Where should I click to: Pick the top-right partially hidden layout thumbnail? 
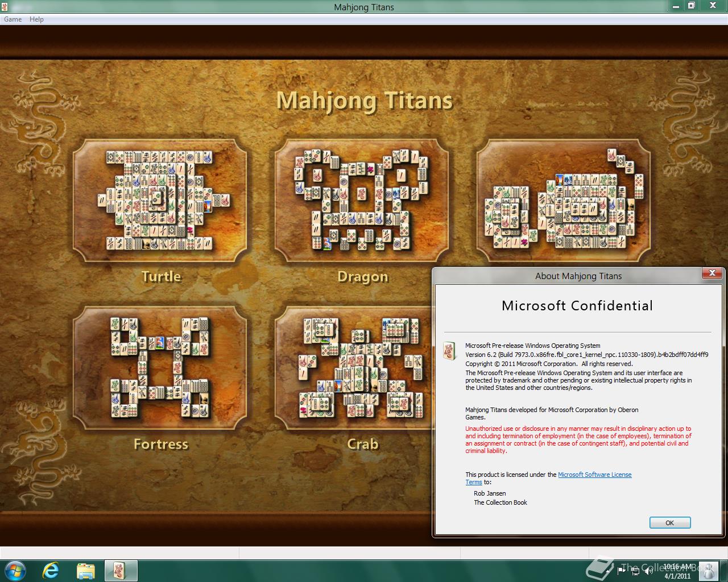(x=564, y=200)
